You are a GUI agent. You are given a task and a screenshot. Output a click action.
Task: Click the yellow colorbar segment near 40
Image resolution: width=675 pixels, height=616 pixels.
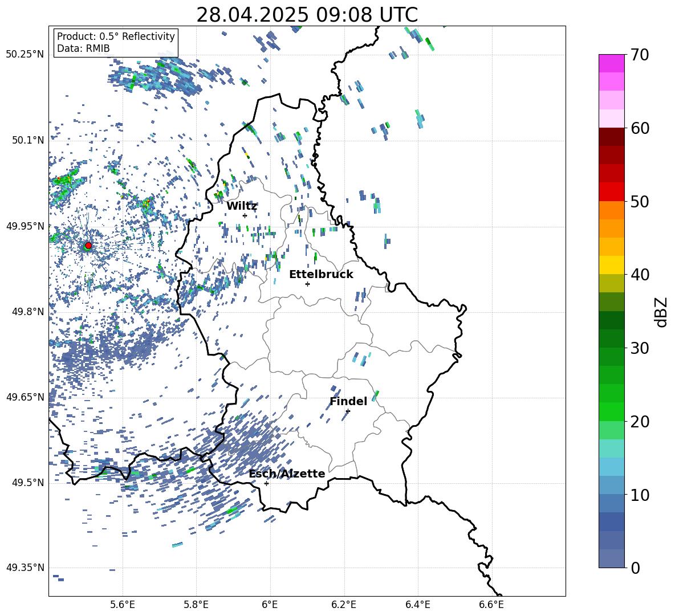611,265
